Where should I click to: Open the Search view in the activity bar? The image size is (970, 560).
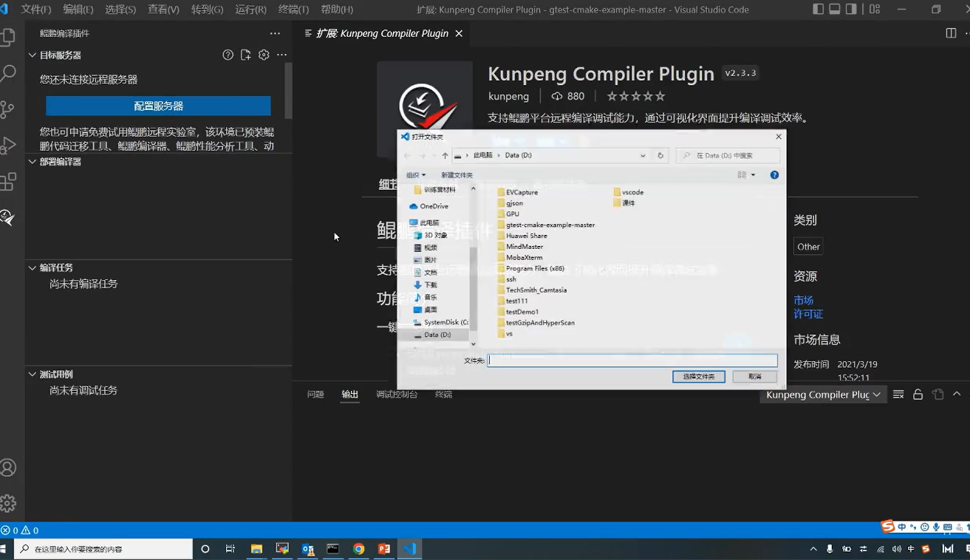click(7, 73)
